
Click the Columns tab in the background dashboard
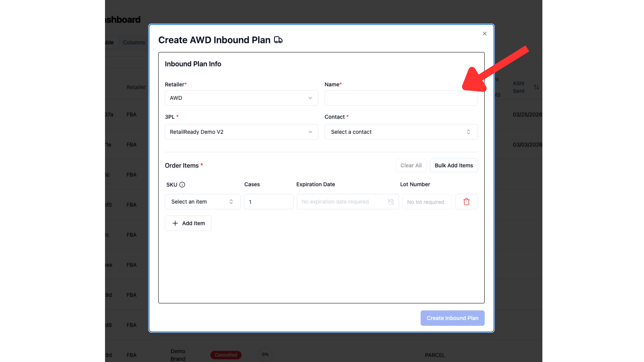134,42
